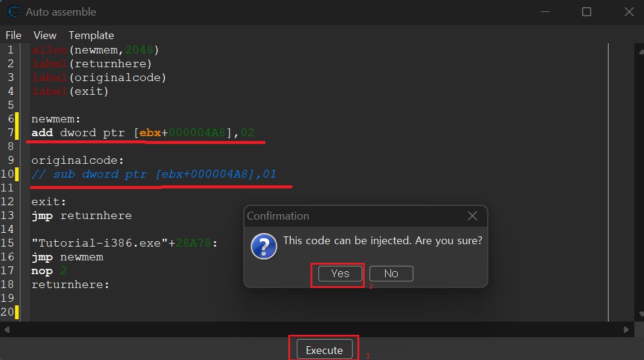Viewport: 644px width, 360px height.
Task: Close the Confirmation dialog with X
Action: pyautogui.click(x=472, y=215)
